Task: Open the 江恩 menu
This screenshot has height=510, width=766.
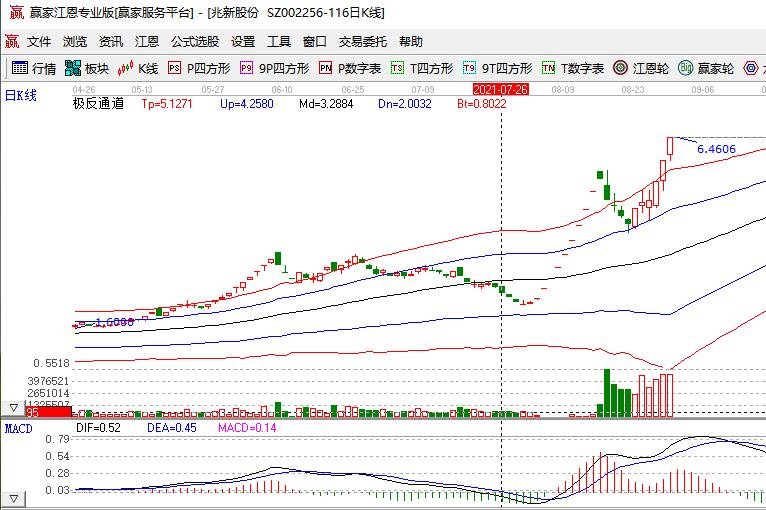Action: tap(147, 42)
